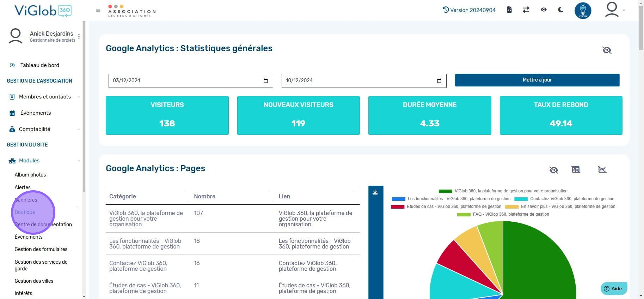Click the Visiteurs 138 stat card
Image resolution: width=644 pixels, height=299 pixels.
167,115
